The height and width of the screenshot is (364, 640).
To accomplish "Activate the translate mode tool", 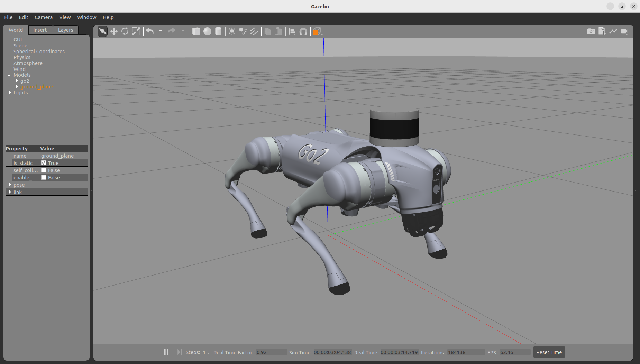I will 114,31.
